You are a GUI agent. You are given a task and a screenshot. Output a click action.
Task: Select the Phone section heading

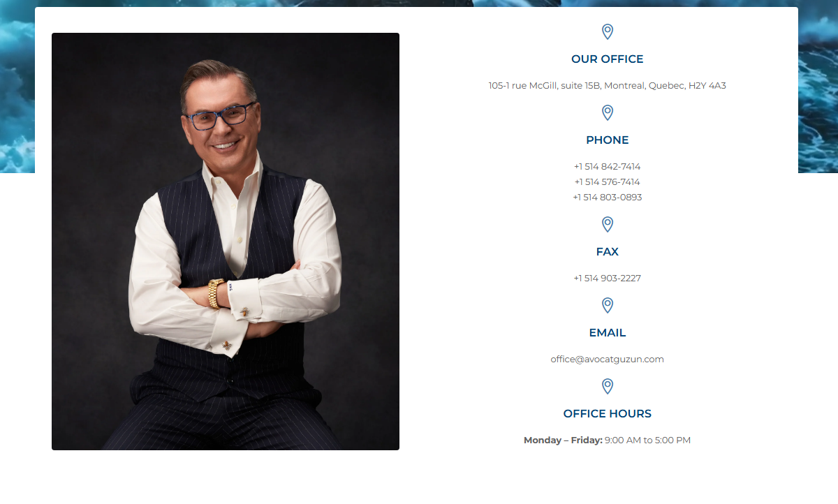[x=608, y=140]
